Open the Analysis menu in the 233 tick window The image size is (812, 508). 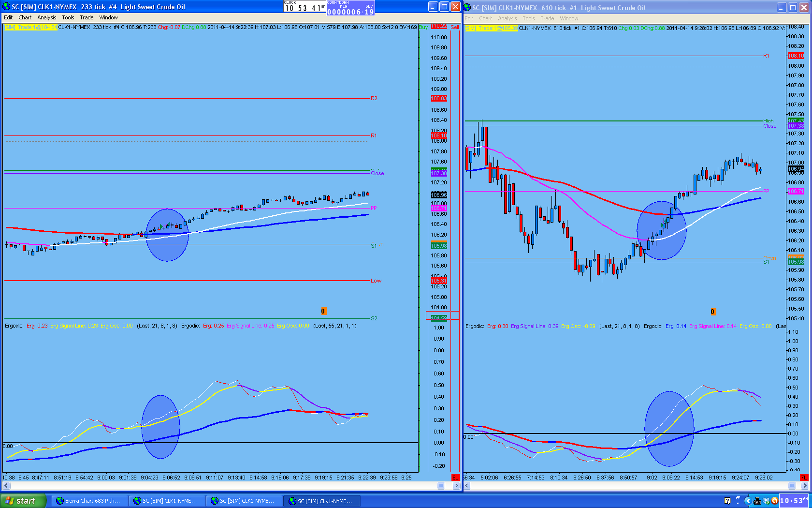coord(47,17)
